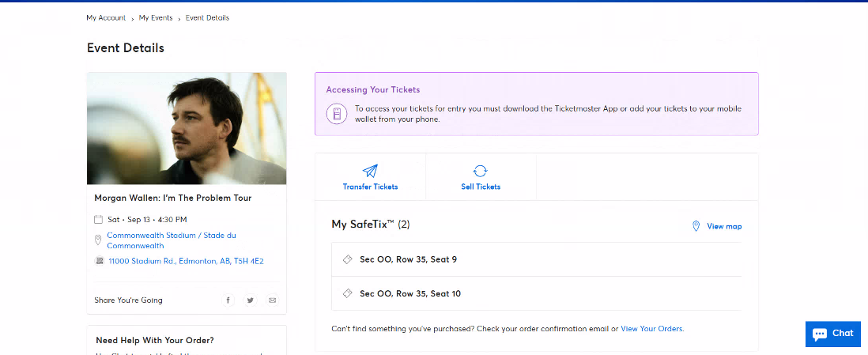
Task: Click the map icon beside stadium address
Action: tap(99, 261)
